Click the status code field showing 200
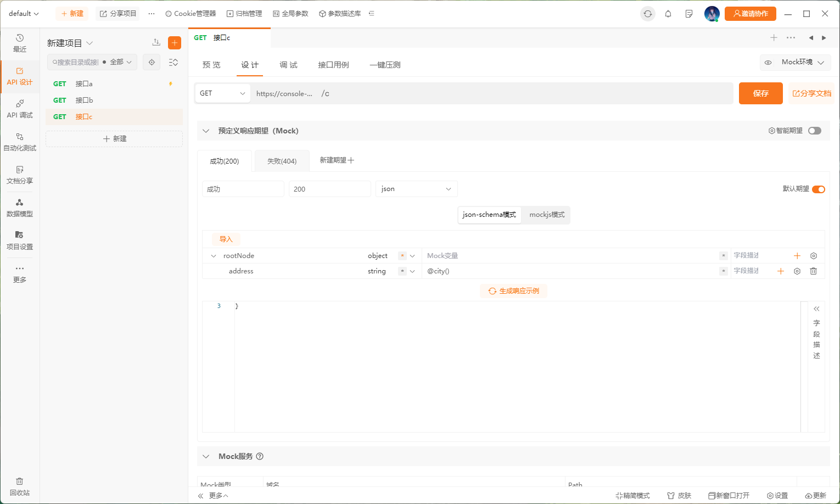Image resolution: width=840 pixels, height=504 pixels. [x=329, y=189]
